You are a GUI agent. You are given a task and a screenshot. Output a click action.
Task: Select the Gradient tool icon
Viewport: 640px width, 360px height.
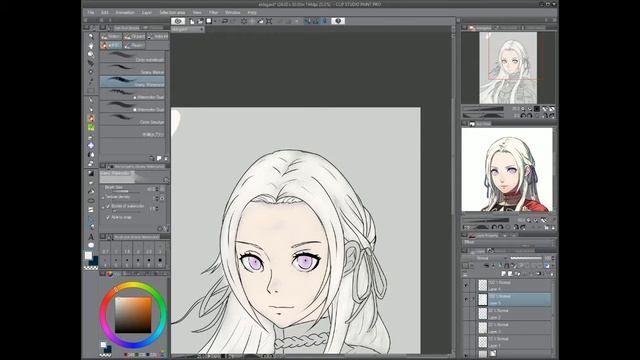91,174
